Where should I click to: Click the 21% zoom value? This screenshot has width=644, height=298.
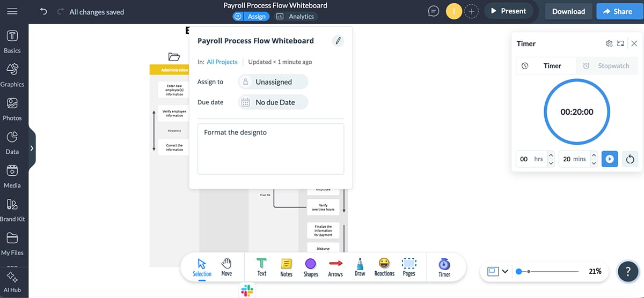595,272
